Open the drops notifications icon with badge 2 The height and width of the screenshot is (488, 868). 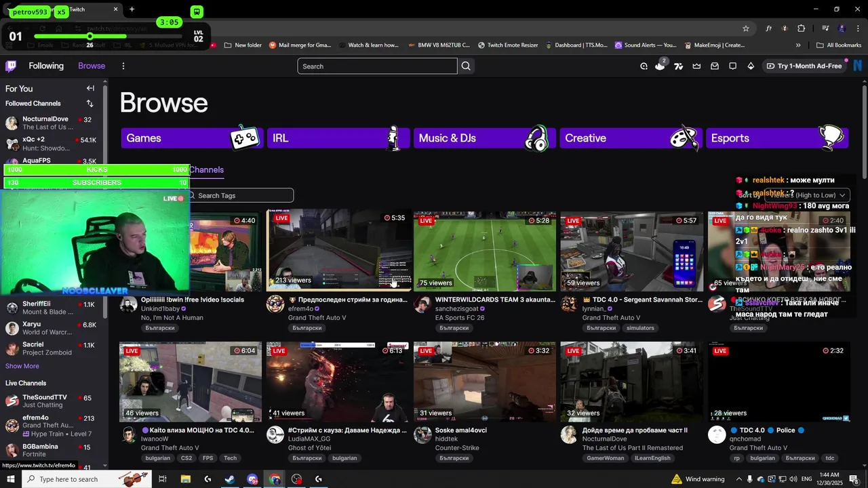[660, 66]
